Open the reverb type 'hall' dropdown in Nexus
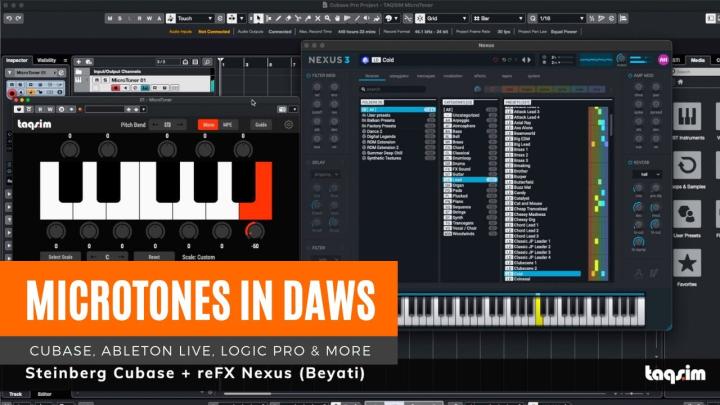Image resolution: width=720 pixels, height=405 pixels. pyautogui.click(x=647, y=174)
